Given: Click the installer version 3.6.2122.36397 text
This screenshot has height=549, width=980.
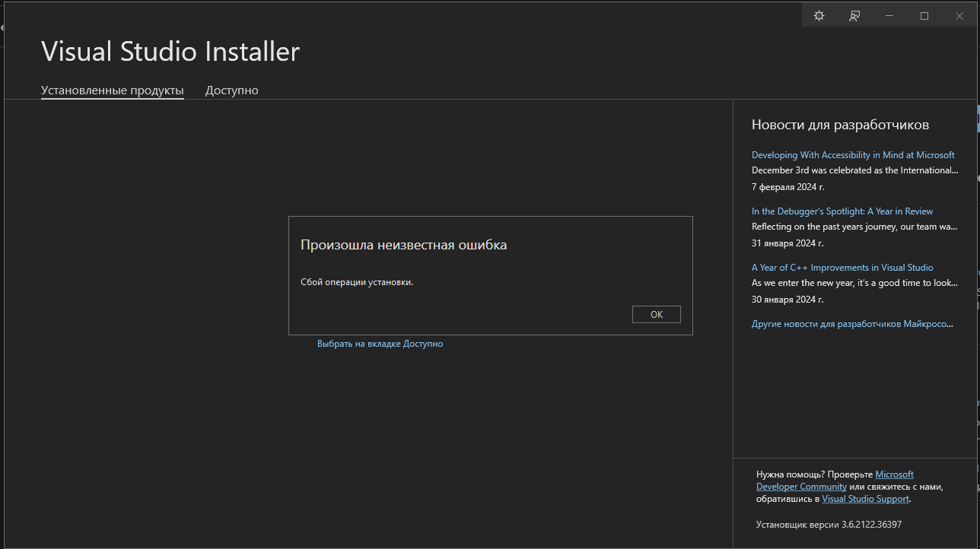Looking at the screenshot, I should [x=829, y=525].
